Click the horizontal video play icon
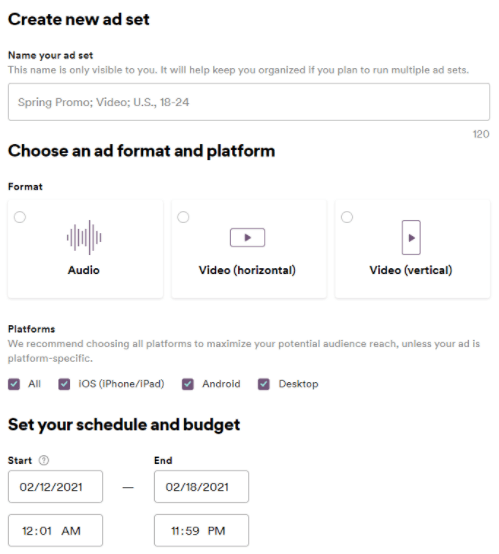 coord(247,237)
